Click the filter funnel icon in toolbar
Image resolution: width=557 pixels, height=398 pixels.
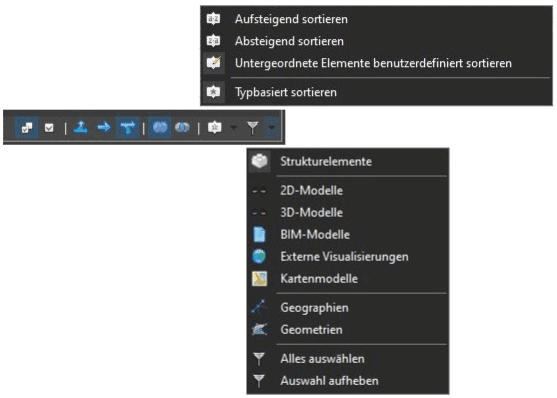pos(253,128)
